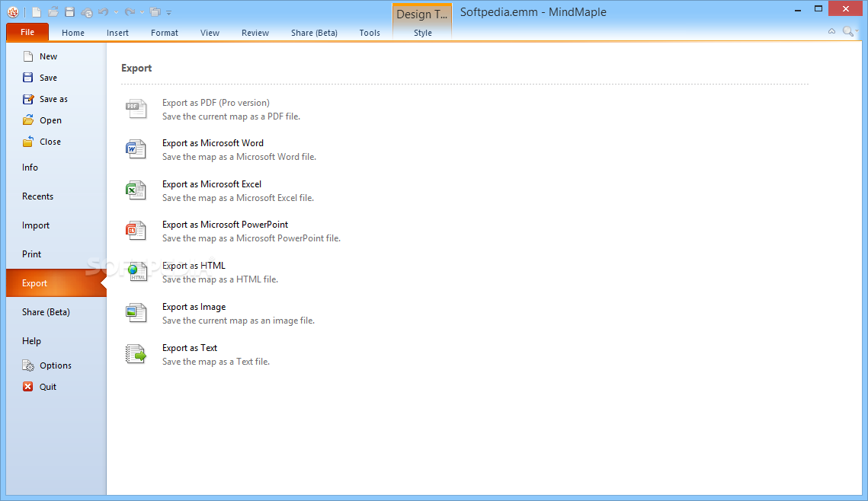Switch to the Insert ribbon tab

117,33
